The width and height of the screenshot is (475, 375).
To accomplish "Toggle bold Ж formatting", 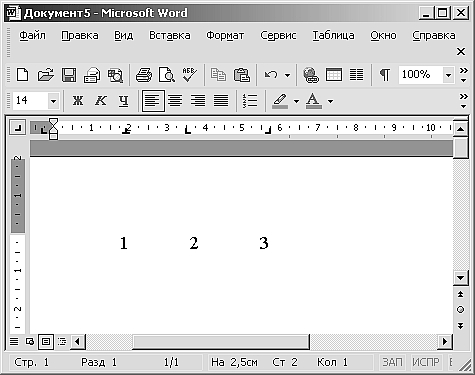I will point(78,100).
